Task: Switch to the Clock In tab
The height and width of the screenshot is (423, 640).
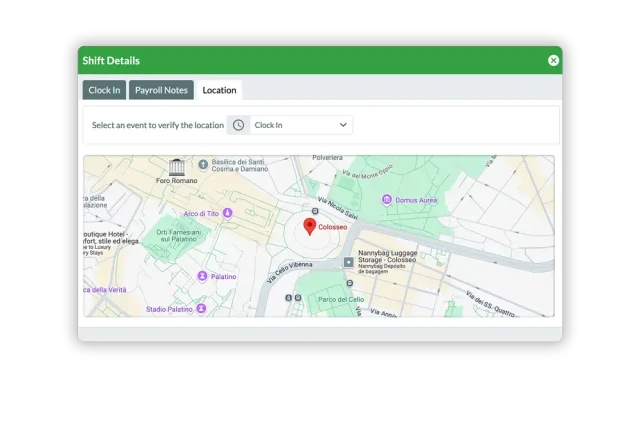Action: (x=104, y=90)
